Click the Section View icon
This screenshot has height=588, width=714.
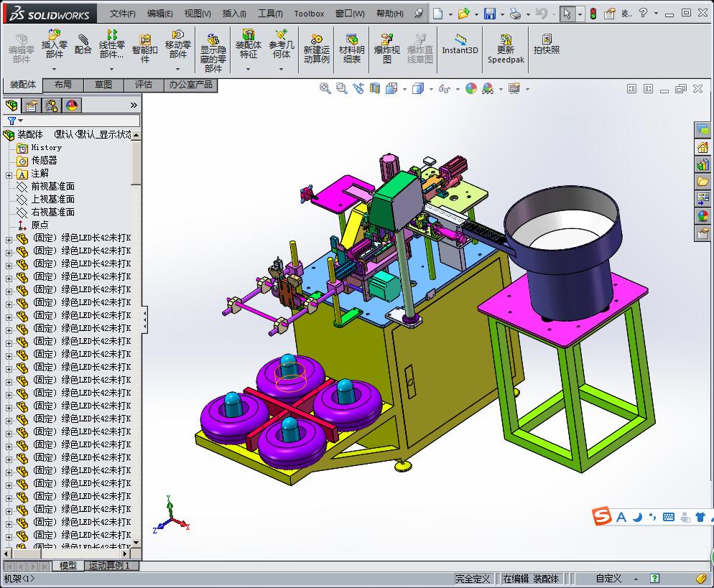click(x=375, y=88)
